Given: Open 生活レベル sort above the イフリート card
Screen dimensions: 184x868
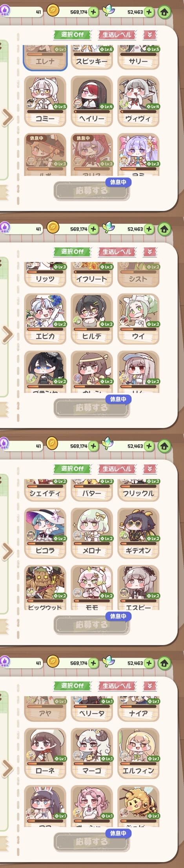Looking at the screenshot, I should coord(117,251).
